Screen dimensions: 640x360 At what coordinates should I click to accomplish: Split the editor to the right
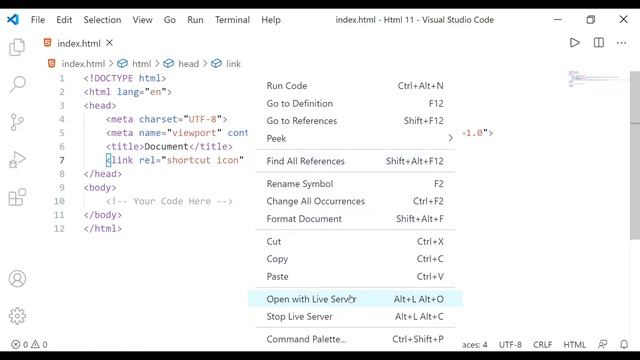click(x=599, y=43)
